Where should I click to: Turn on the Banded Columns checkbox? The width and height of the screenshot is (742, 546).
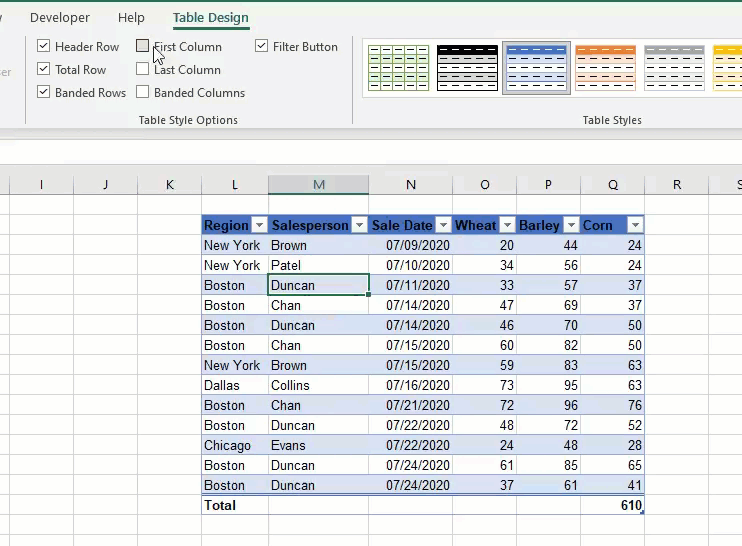tap(143, 93)
